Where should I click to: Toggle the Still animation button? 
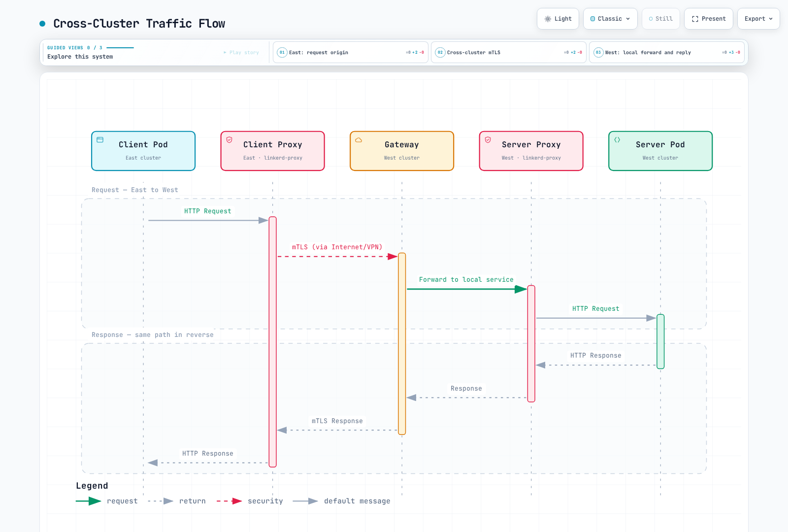tap(660, 19)
